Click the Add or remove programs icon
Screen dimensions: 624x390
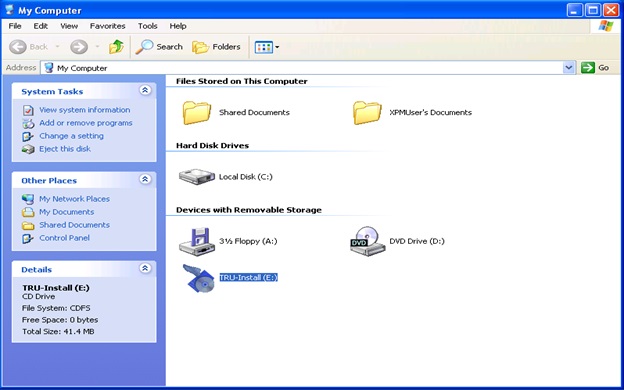click(28, 123)
